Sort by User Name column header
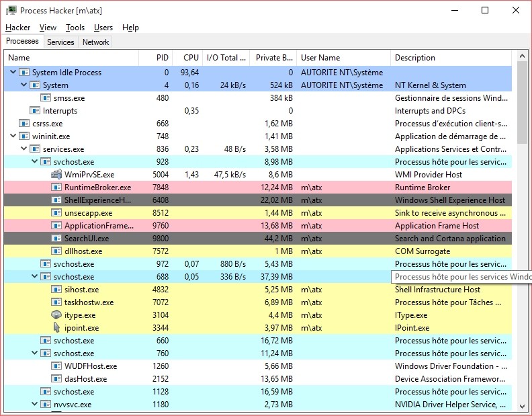The image size is (532, 416). tap(344, 58)
